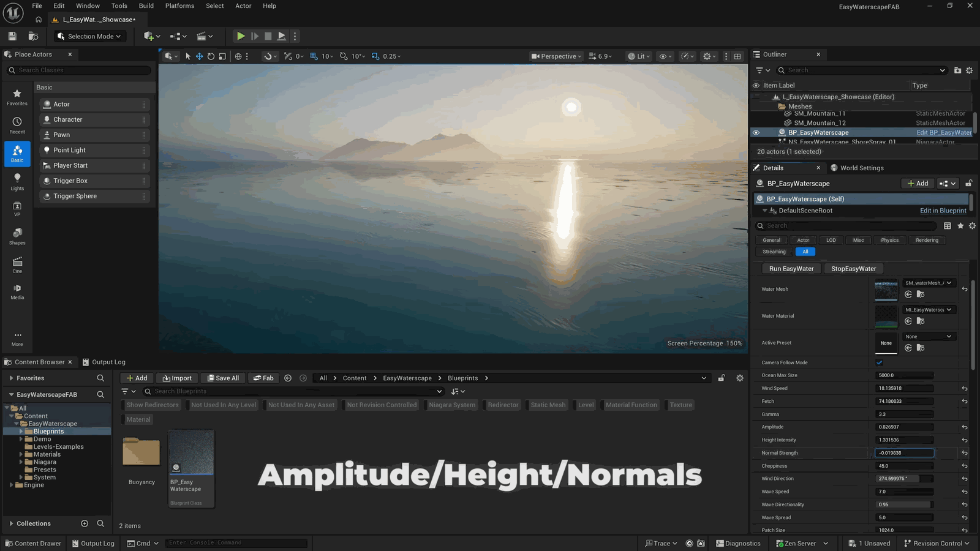Click the Play level button
Image resolution: width=980 pixels, height=551 pixels.
click(241, 36)
